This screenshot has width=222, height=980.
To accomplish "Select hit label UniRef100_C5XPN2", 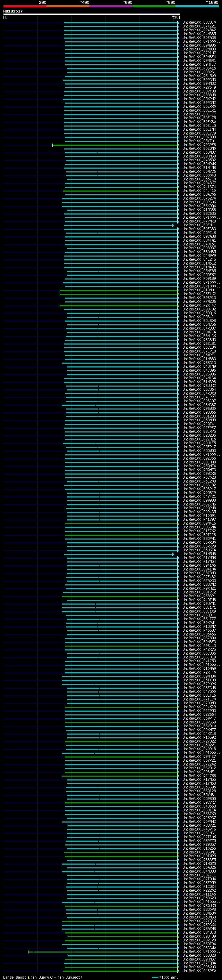I will point(199,99).
